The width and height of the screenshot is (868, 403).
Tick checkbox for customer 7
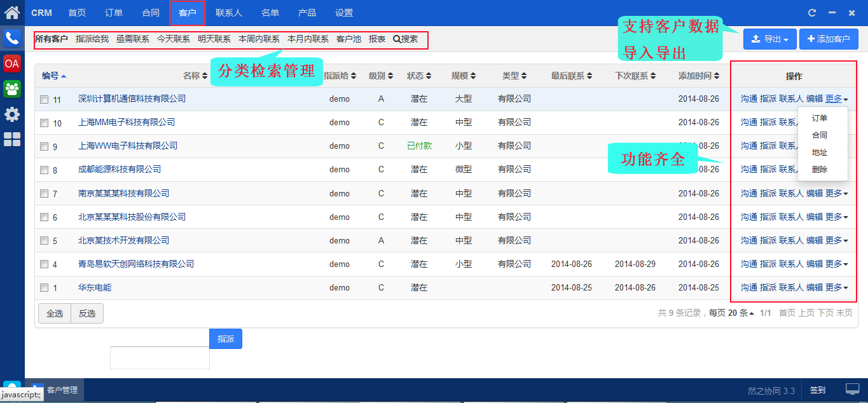44,193
